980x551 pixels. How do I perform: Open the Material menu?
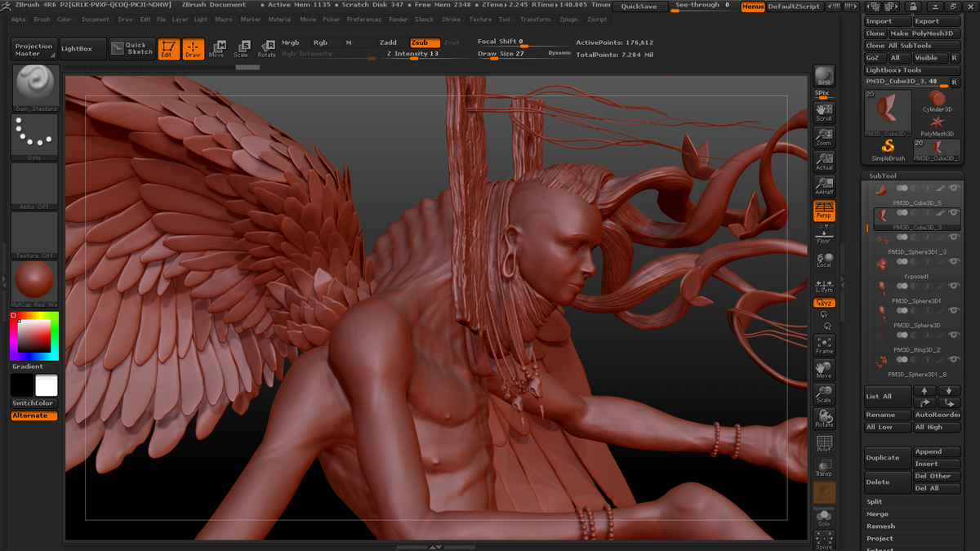click(x=279, y=19)
